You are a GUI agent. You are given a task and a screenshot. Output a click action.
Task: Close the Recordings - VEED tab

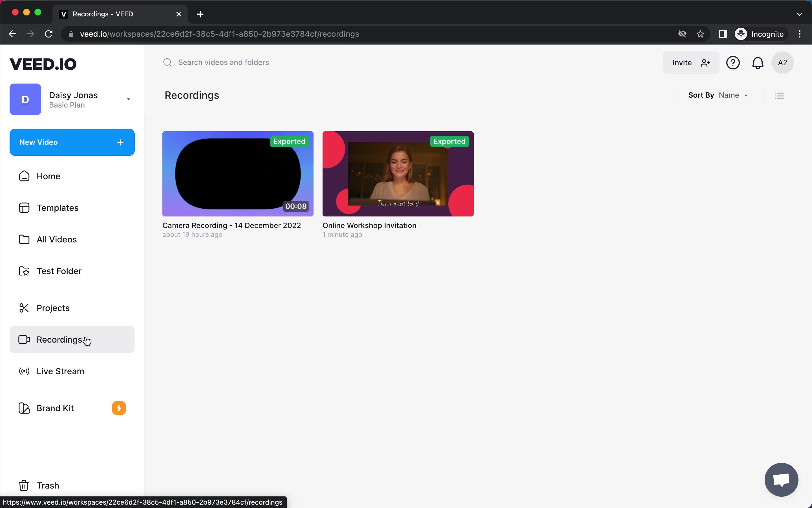pyautogui.click(x=179, y=14)
